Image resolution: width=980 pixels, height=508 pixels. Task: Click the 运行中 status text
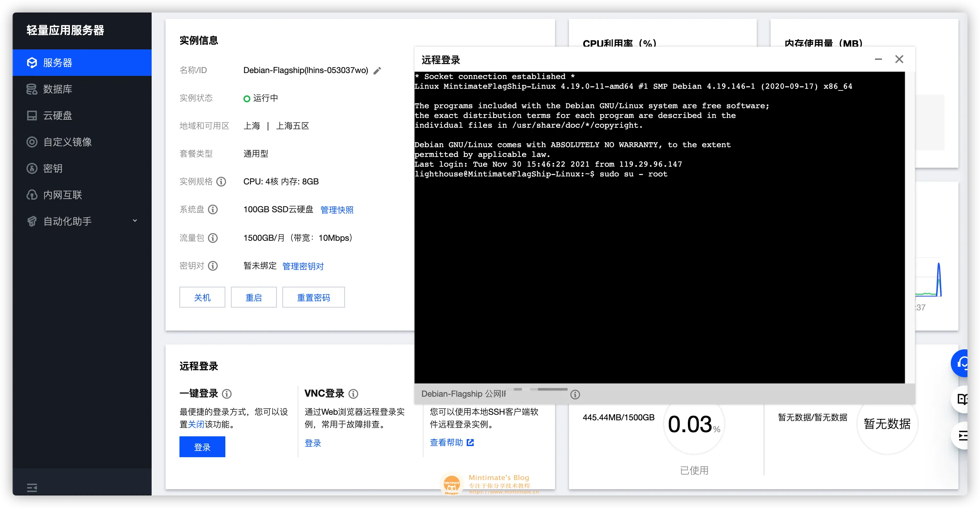click(x=266, y=98)
